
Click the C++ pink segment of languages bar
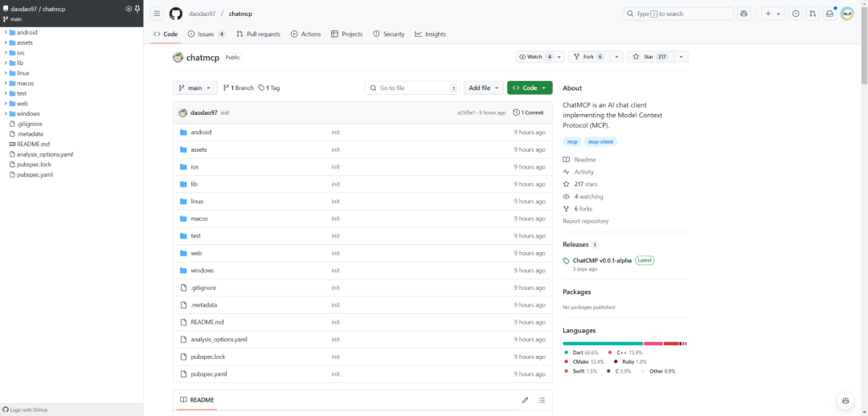click(653, 344)
